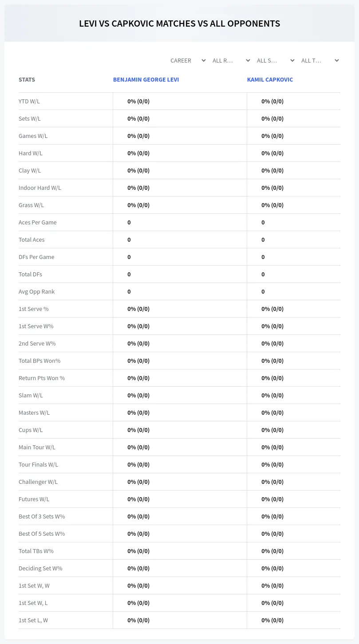
Task: Click the page title Levi vs Capkovic Matches
Action: tap(179, 24)
